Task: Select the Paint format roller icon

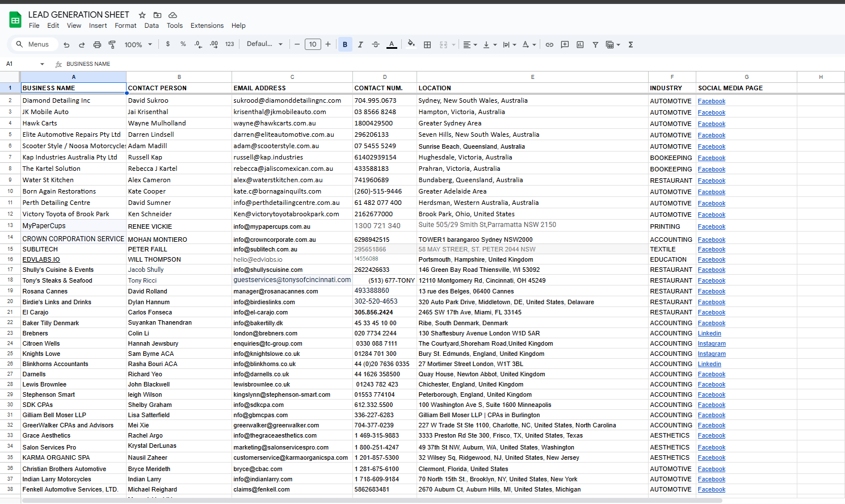Action: 112,44
